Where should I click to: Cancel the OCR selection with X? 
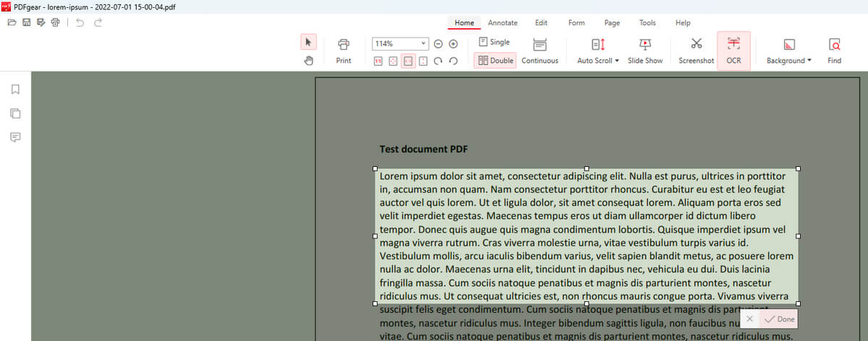[x=749, y=319]
